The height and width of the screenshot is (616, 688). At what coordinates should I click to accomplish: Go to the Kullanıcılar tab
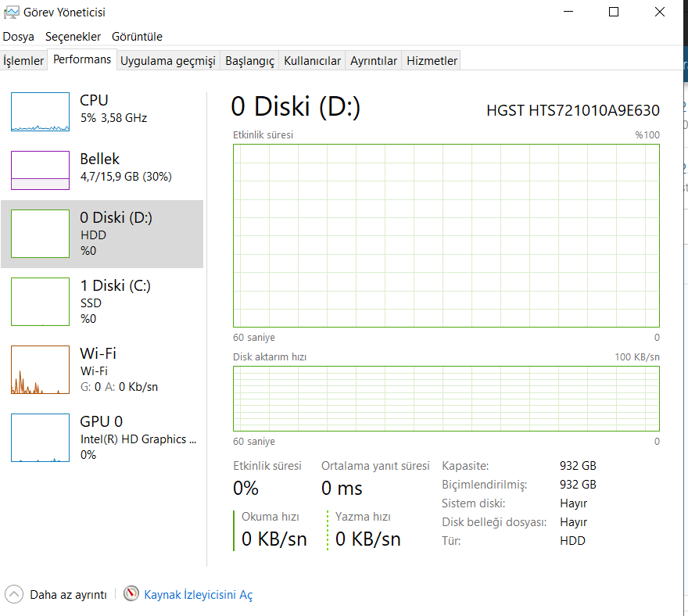point(312,61)
